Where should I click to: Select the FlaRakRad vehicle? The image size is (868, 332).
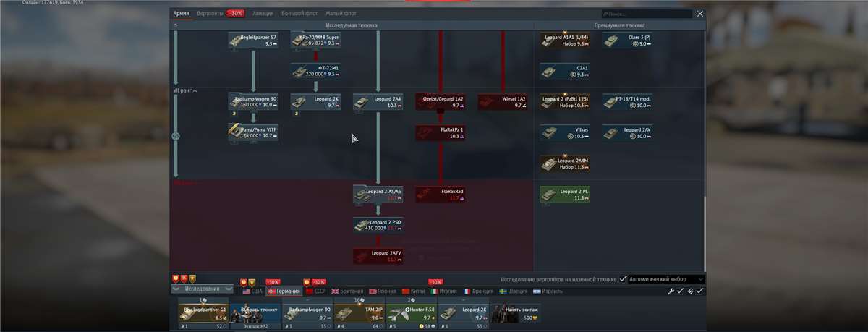pos(441,194)
